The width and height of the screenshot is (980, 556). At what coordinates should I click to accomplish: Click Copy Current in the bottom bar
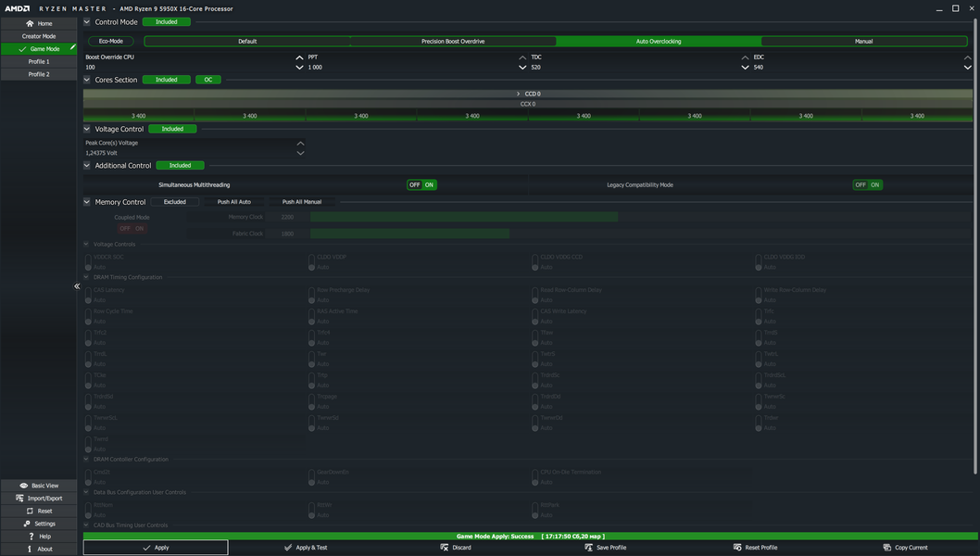905,548
